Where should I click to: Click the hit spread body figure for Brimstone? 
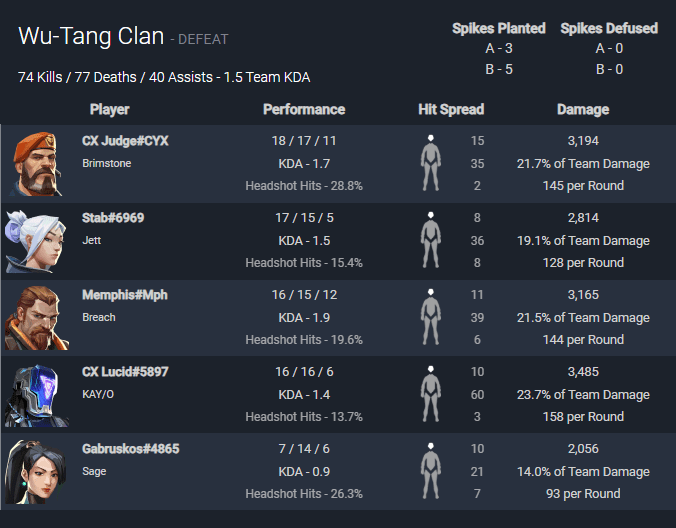point(431,163)
